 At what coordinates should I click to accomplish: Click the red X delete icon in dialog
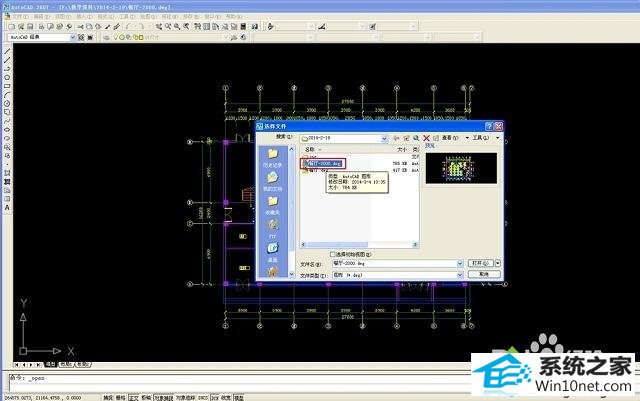tap(426, 138)
